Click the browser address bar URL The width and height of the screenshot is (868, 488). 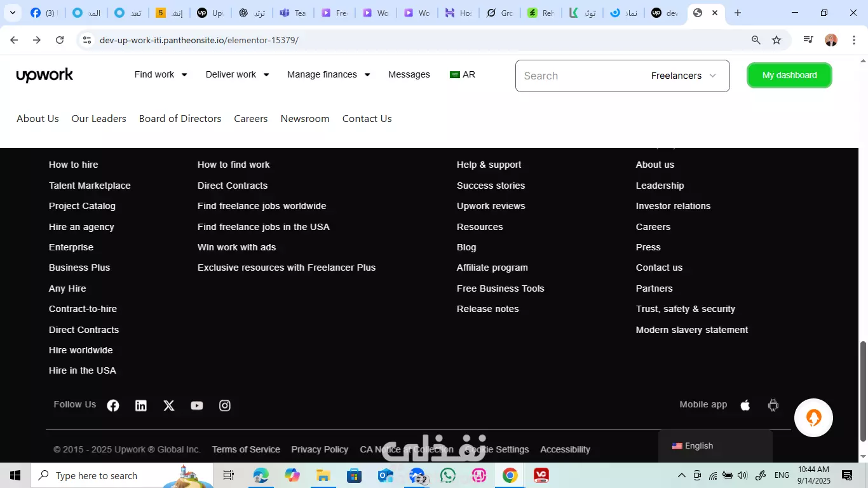(x=199, y=40)
